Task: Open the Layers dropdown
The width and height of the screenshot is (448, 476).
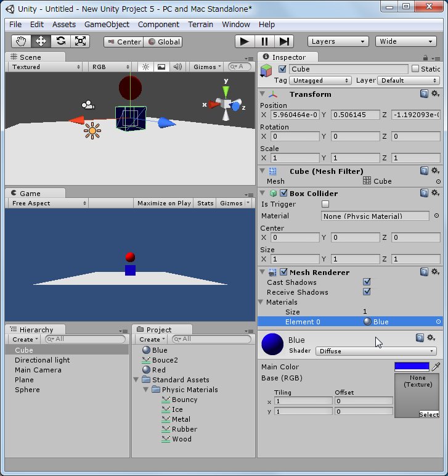Action: [338, 41]
